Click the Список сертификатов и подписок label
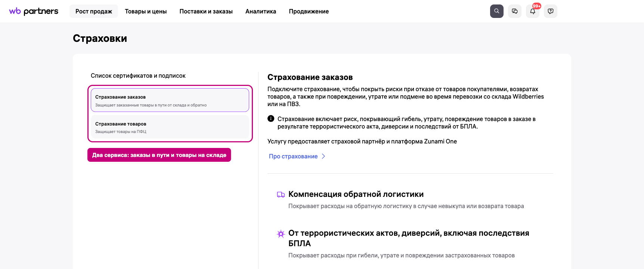 (138, 75)
